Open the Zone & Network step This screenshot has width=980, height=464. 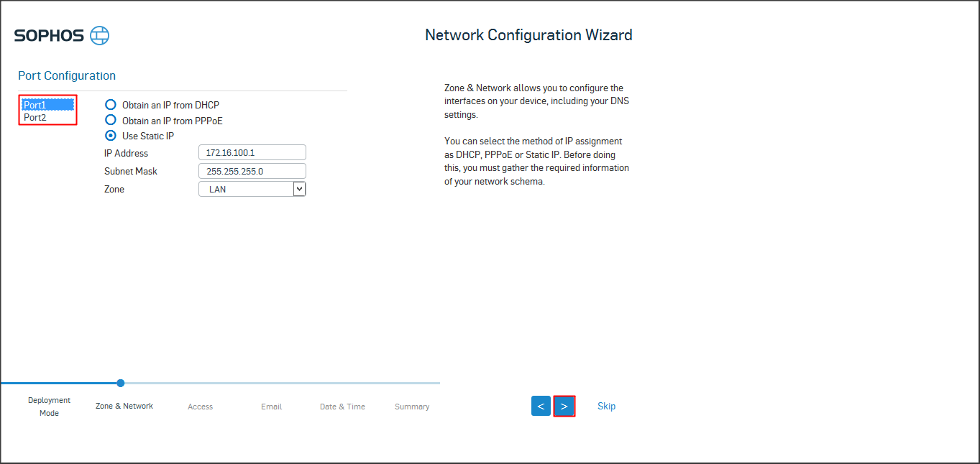point(124,406)
